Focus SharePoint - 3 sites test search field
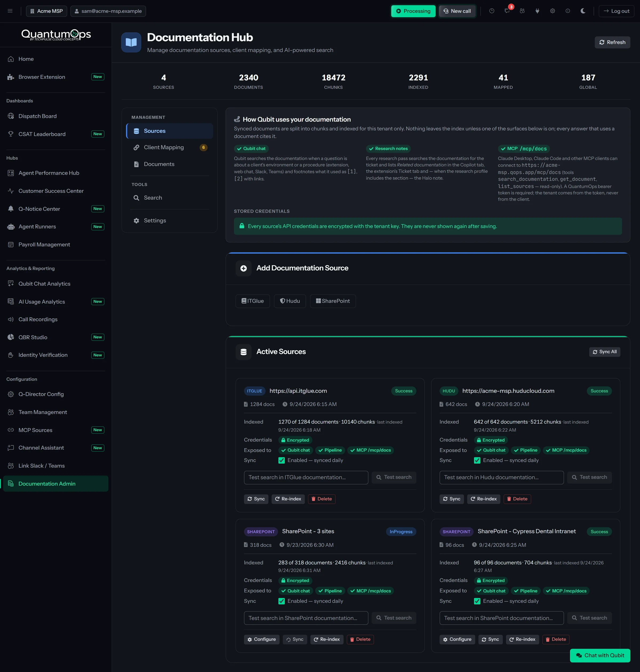The width and height of the screenshot is (640, 672). coord(306,618)
